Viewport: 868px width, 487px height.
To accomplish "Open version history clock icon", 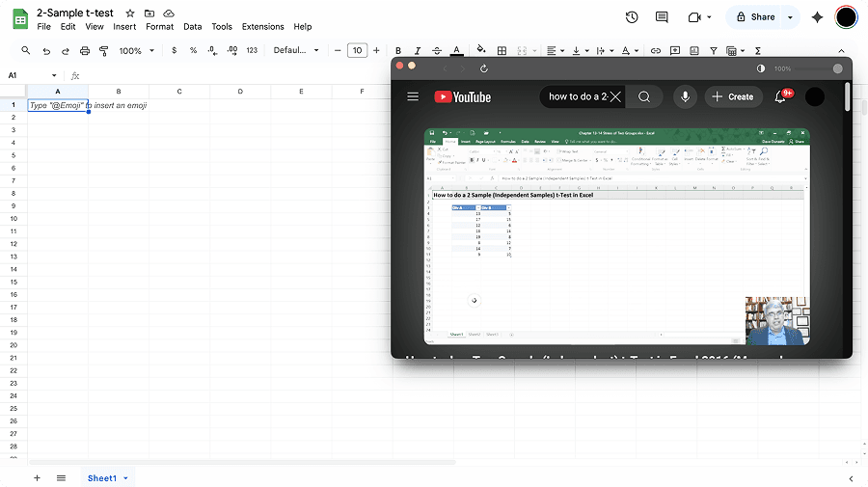I will [632, 17].
